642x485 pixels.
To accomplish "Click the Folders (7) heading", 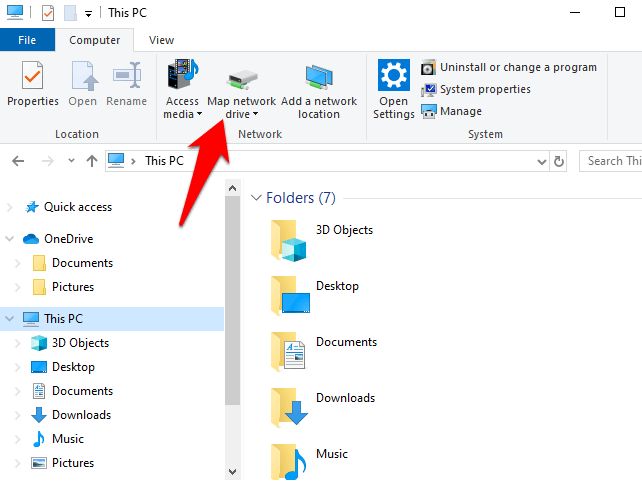I will pos(301,198).
